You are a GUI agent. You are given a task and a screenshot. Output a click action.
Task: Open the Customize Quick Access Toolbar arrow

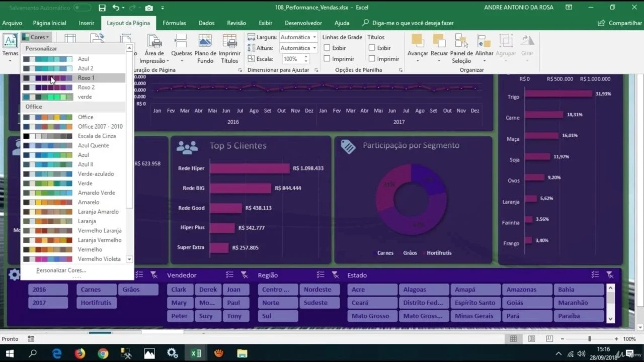point(163,8)
